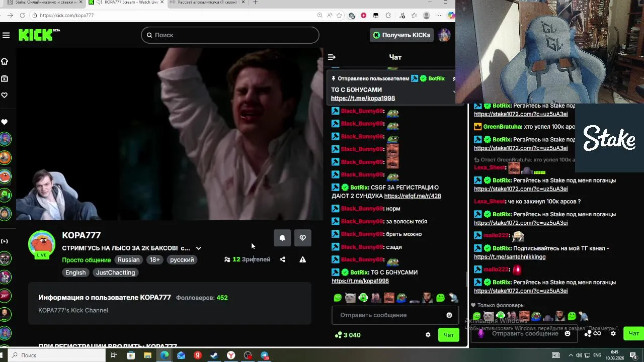Click GreenBratuha username in right chat
The width and height of the screenshot is (644, 362).
tap(502, 127)
